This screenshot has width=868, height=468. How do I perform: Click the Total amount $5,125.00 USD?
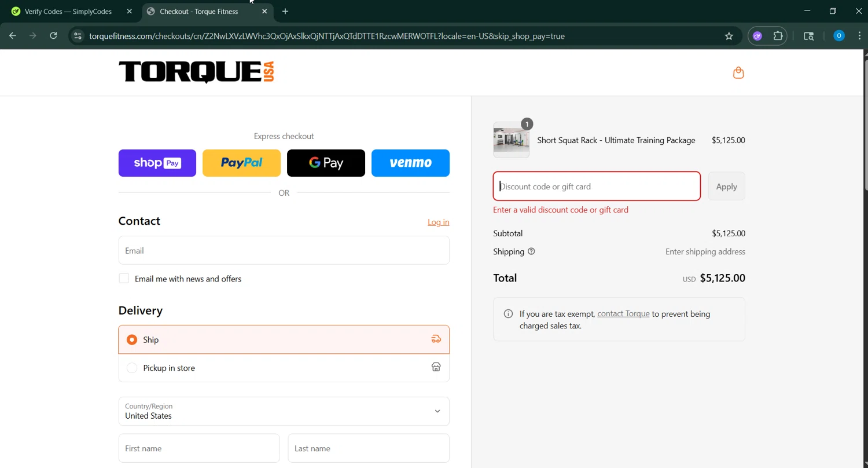[x=713, y=278]
